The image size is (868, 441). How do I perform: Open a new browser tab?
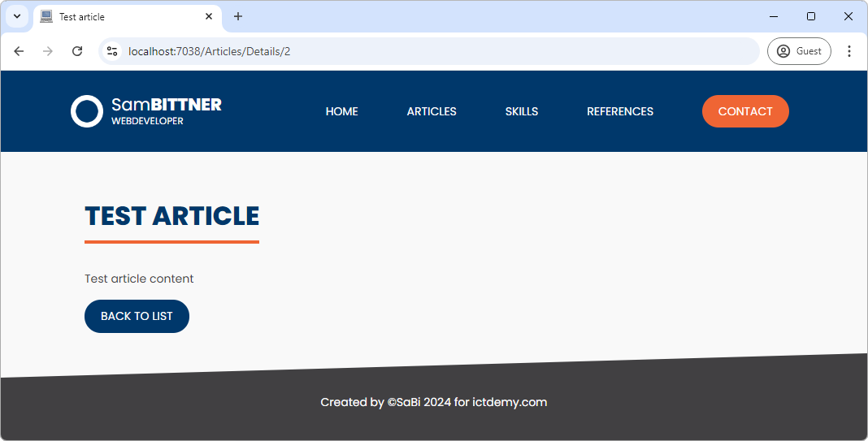tap(238, 16)
